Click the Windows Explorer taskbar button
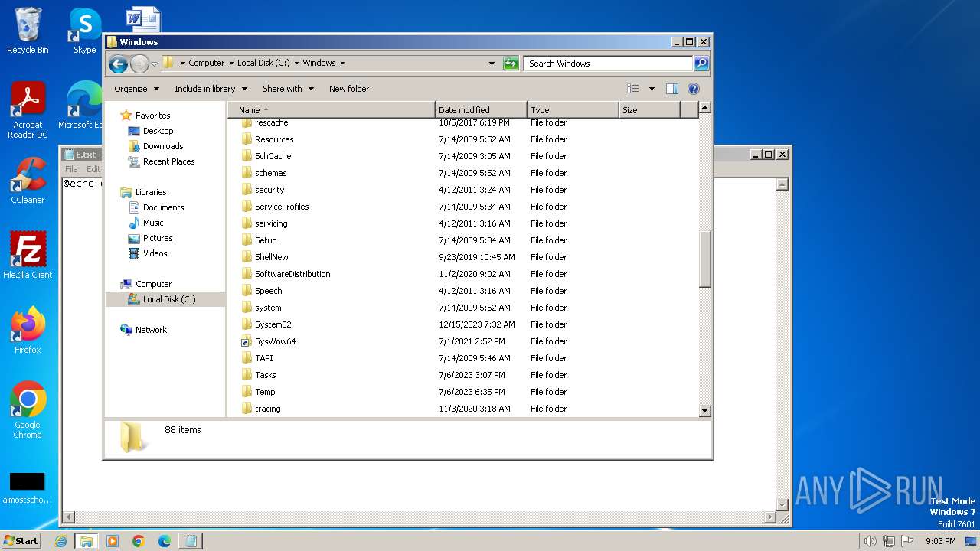 (x=87, y=541)
